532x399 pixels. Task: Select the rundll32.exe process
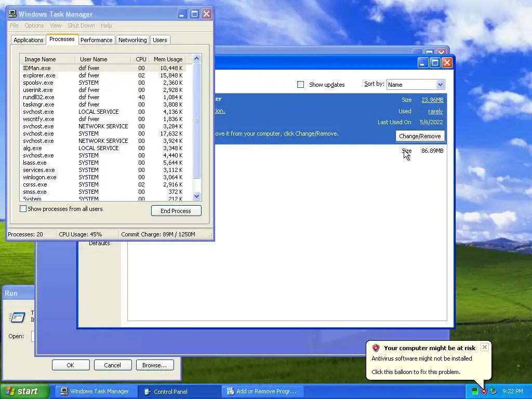click(103, 97)
